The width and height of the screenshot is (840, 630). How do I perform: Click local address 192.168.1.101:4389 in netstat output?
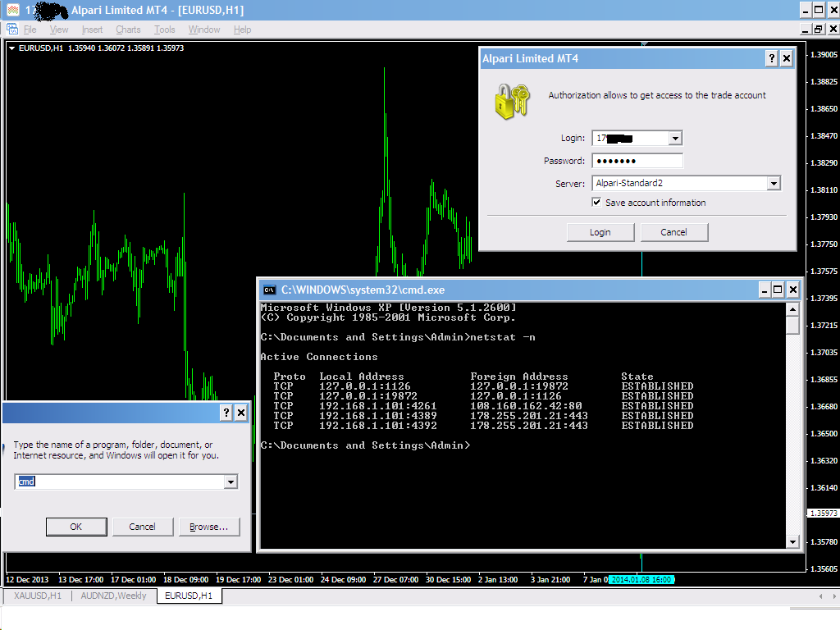pyautogui.click(x=377, y=416)
